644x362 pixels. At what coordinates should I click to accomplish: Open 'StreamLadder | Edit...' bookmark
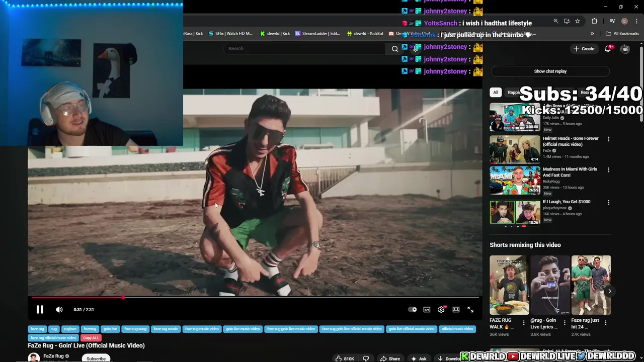(x=317, y=34)
